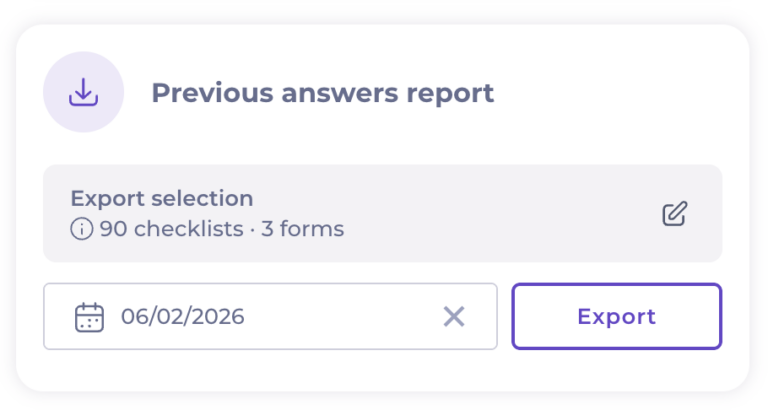
Task: Click the "Export selection" label
Action: (x=161, y=198)
